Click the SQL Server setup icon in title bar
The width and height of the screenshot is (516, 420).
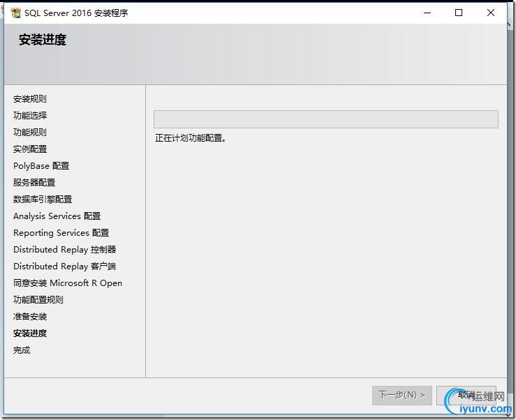(x=16, y=13)
